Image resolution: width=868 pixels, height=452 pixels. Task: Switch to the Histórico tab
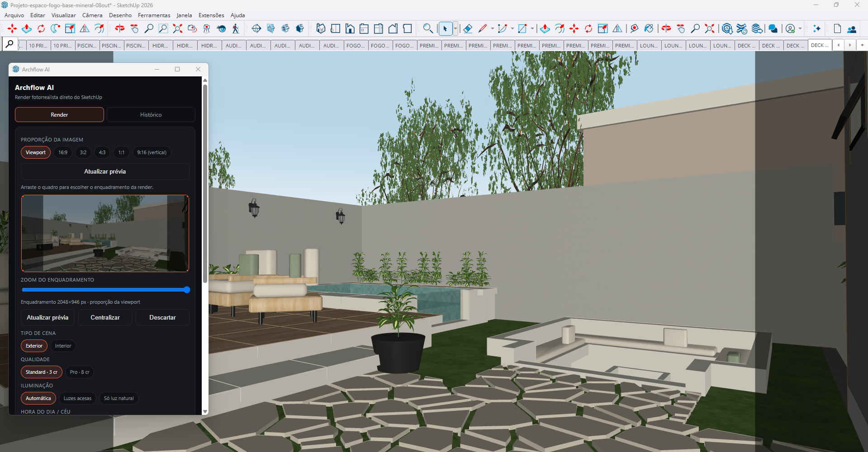151,115
